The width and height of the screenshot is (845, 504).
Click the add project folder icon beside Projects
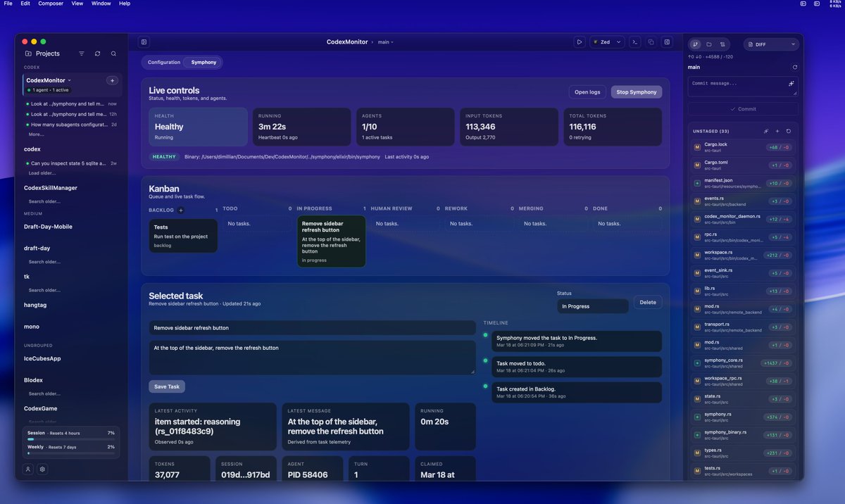tap(28, 53)
